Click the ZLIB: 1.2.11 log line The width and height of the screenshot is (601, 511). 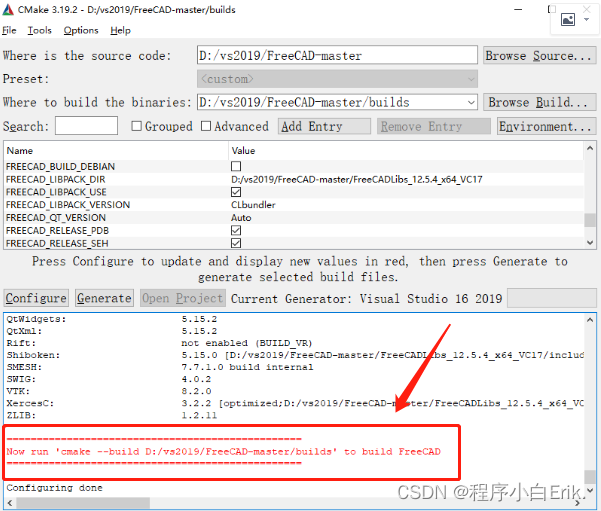112,415
